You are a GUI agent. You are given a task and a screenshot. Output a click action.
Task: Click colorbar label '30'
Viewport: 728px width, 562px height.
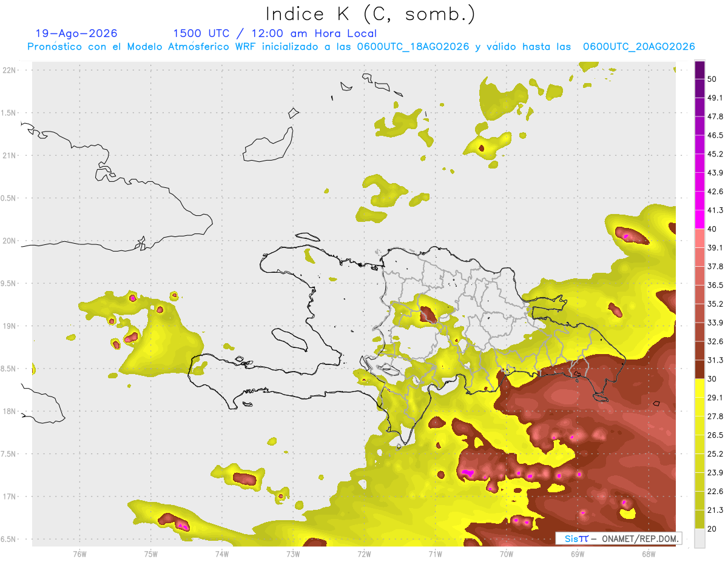(712, 379)
